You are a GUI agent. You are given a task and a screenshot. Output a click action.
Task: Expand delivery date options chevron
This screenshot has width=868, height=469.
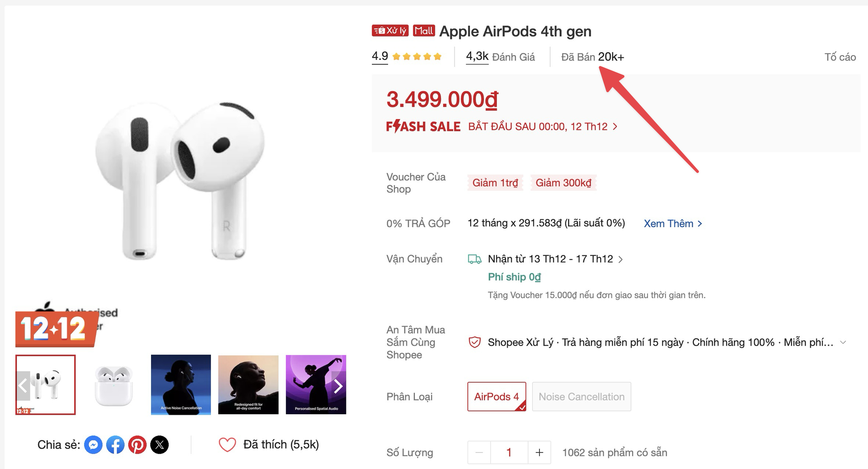621,259
